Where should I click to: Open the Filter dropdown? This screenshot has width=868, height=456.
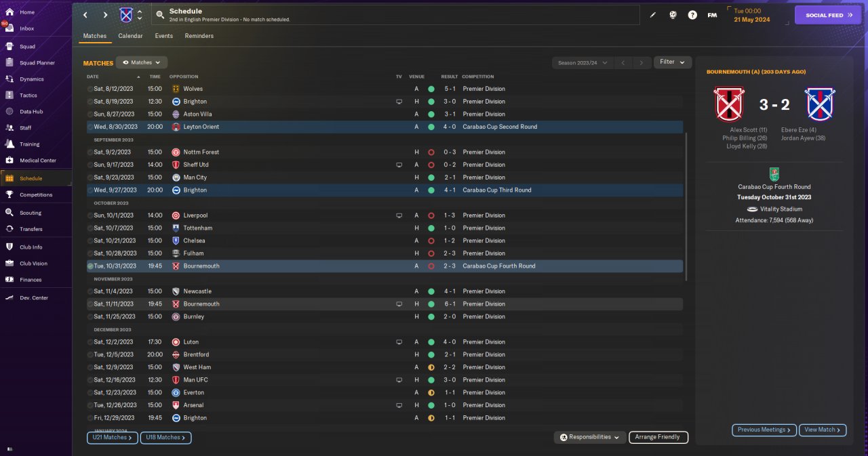673,62
